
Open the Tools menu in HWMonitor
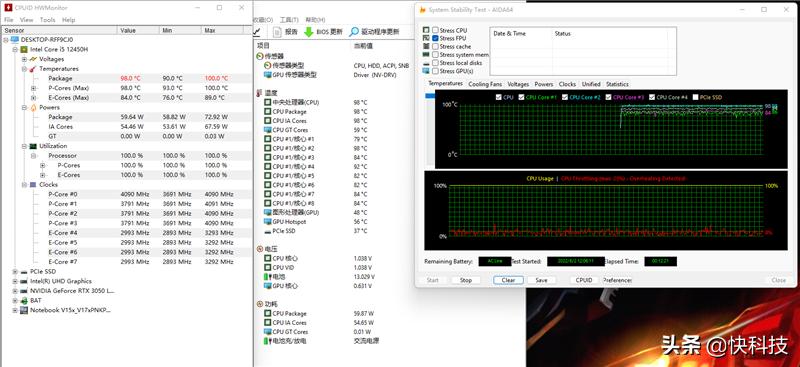pos(47,20)
